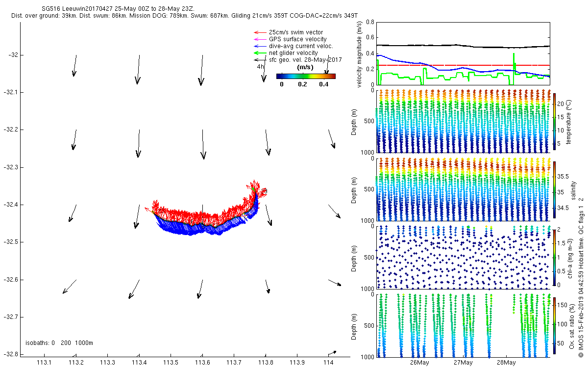Click the temperature (°C) colorbar
588x368 pixels.
pos(555,122)
